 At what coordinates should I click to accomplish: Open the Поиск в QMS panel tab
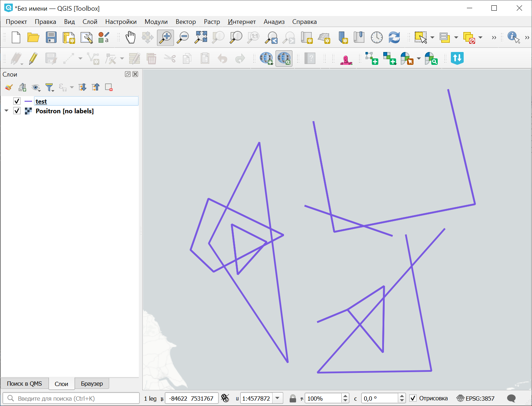point(24,384)
